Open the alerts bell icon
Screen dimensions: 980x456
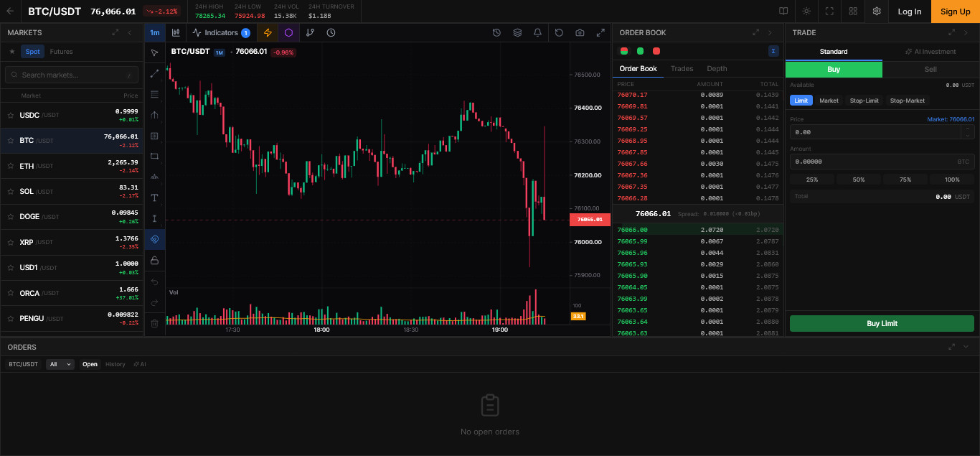point(537,32)
